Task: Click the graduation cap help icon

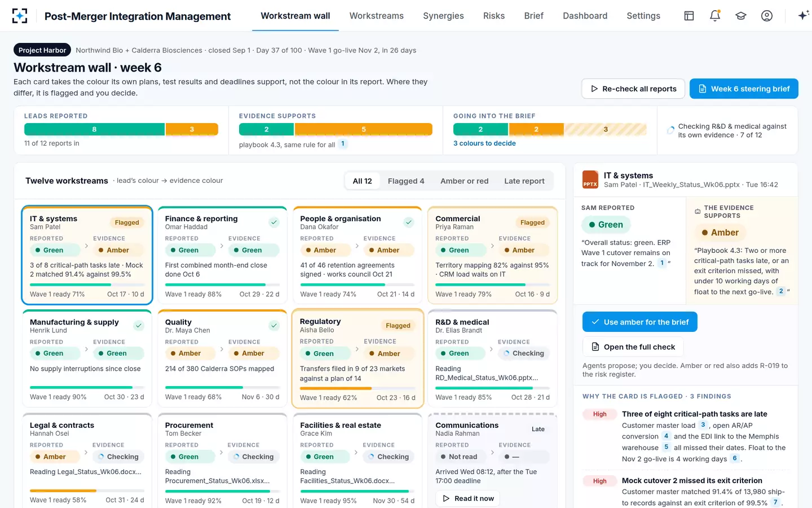Action: 741,16
